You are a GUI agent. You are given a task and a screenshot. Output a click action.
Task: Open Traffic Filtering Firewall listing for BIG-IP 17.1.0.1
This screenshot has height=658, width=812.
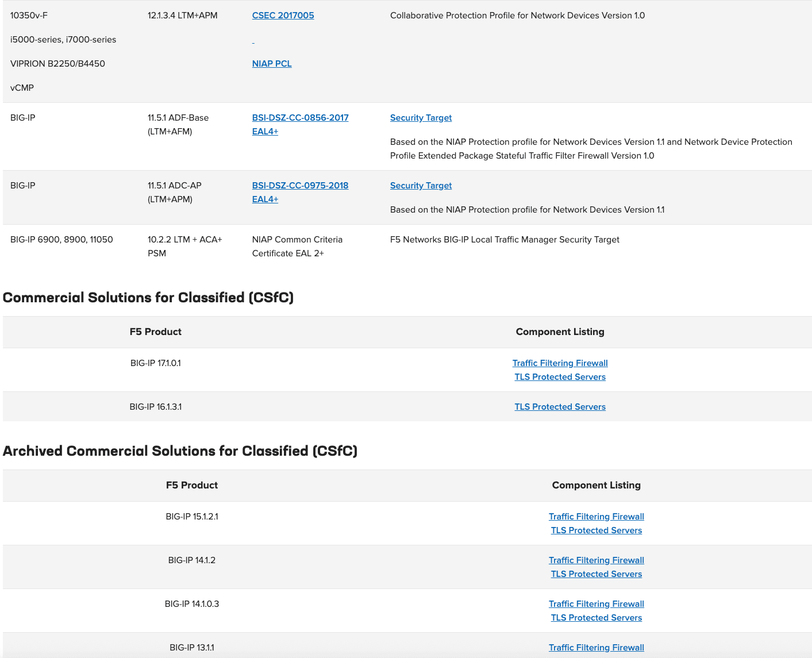pos(560,363)
